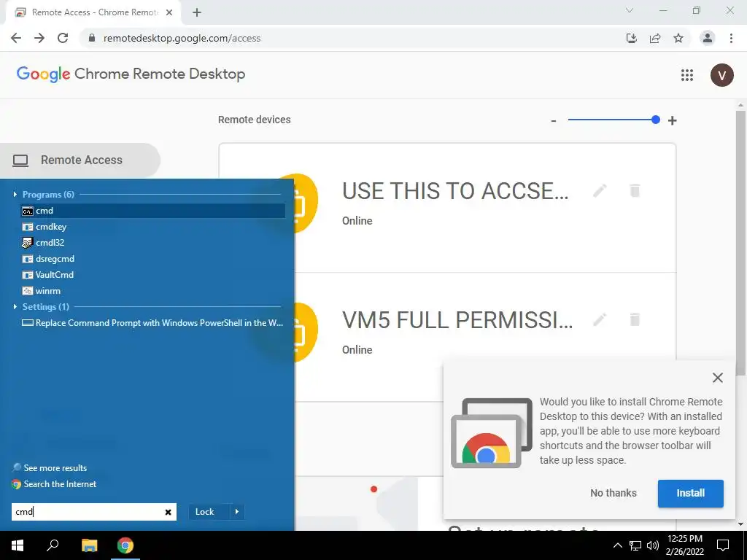Click the device size slider handle
This screenshot has height=560, width=747.
656,120
